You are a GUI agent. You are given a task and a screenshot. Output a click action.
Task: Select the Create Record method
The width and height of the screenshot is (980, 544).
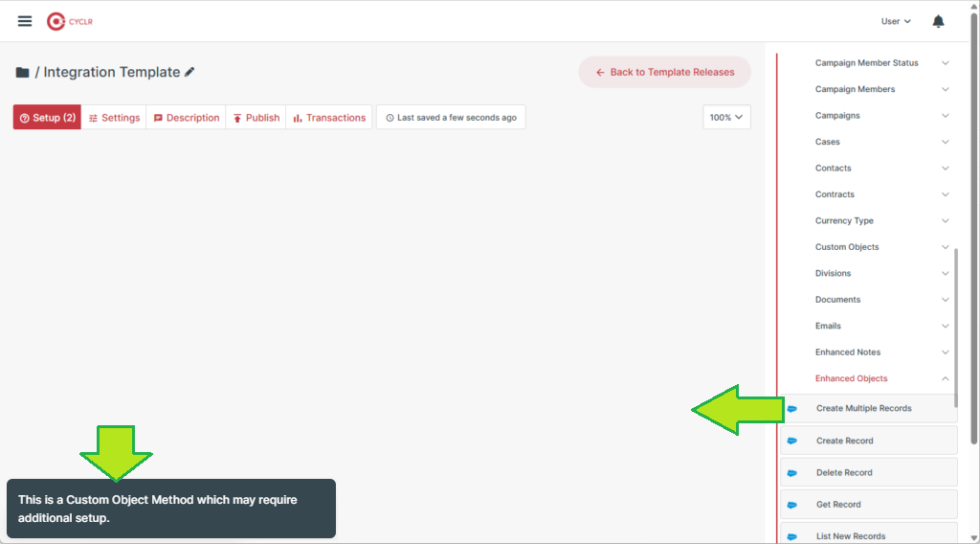(x=869, y=441)
